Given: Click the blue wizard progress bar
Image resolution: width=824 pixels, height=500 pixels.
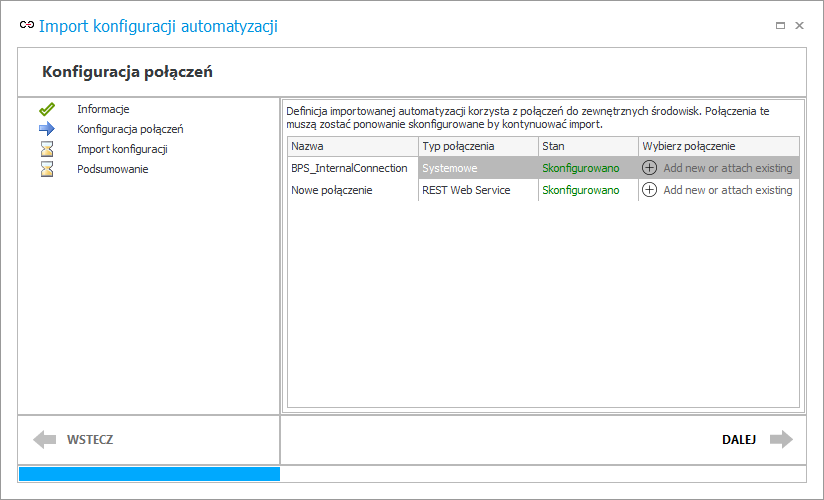Looking at the screenshot, I should click(149, 474).
